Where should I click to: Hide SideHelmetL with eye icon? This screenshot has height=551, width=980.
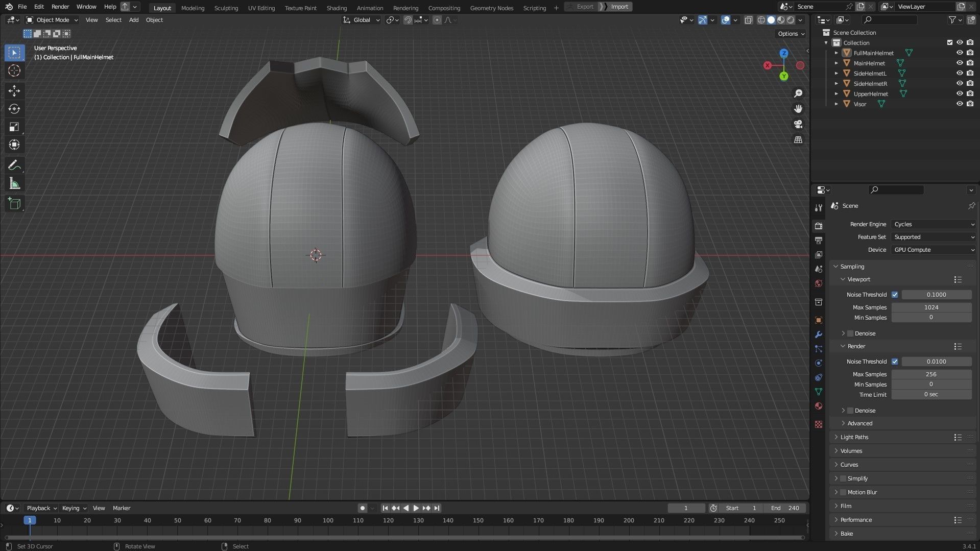960,73
